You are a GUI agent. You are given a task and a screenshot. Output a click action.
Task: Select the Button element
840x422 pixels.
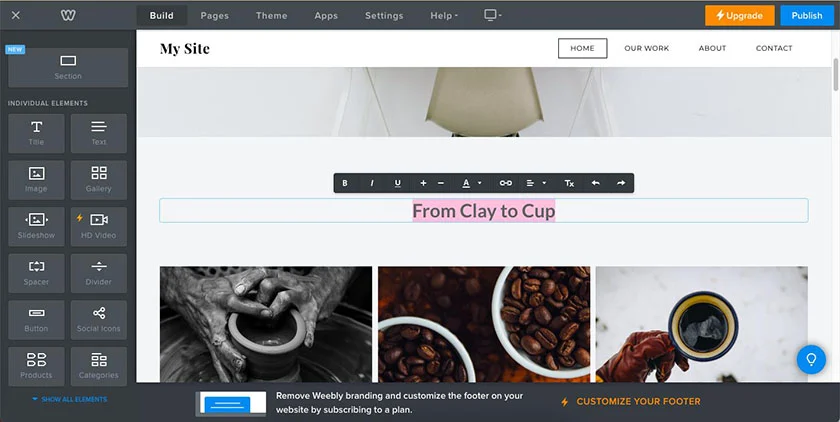click(x=36, y=320)
